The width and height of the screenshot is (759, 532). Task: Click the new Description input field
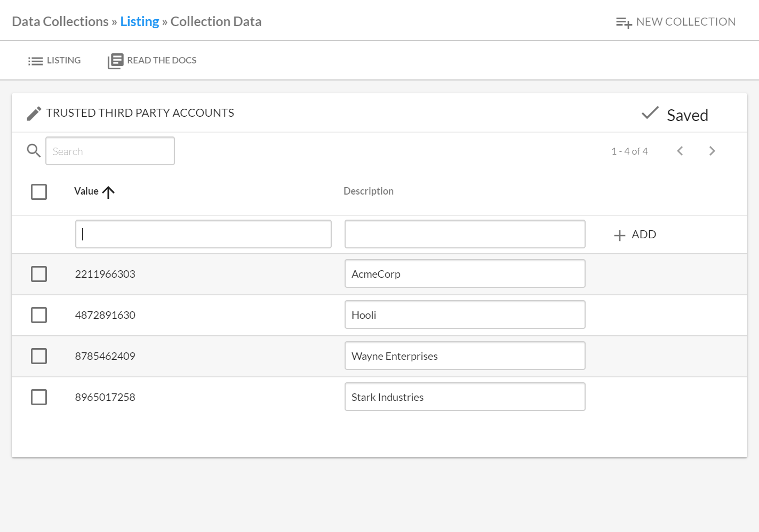tap(465, 234)
